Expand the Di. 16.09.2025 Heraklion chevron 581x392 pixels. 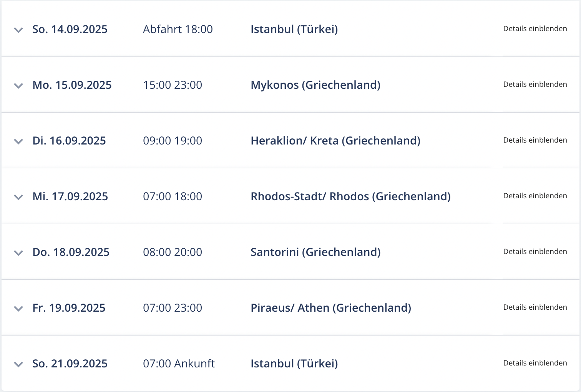coord(18,141)
